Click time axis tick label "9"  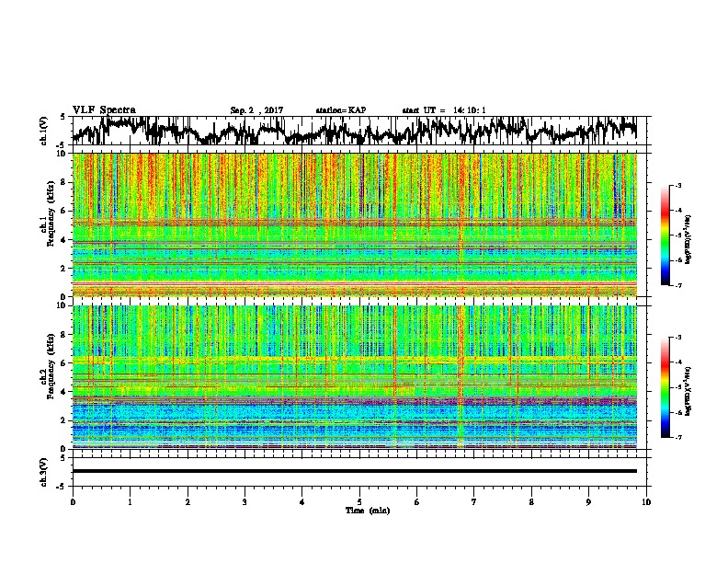click(588, 502)
